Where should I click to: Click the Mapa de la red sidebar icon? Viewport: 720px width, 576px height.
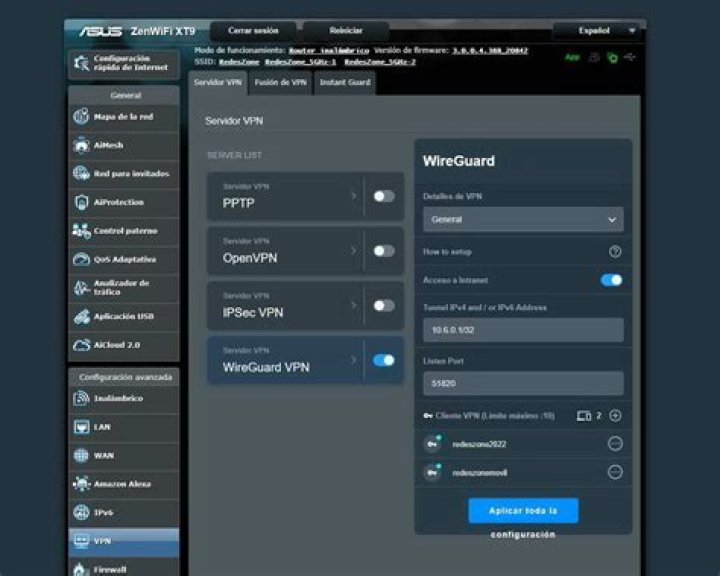[x=82, y=116]
